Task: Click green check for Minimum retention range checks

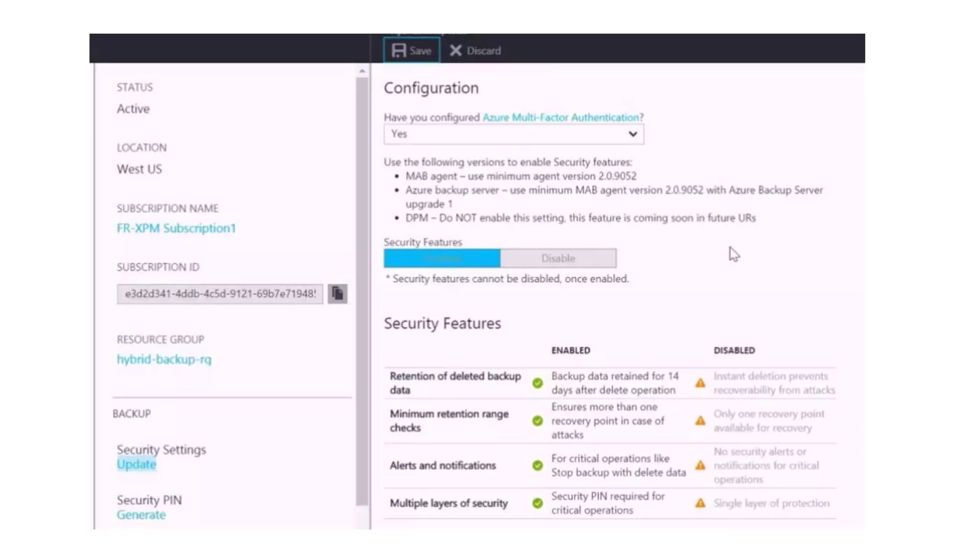Action: coord(537,420)
